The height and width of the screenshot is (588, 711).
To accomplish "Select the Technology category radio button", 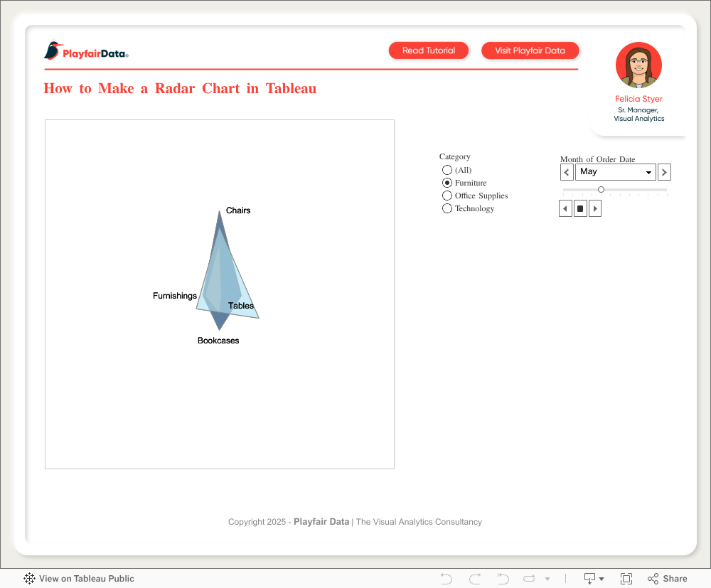I will pyautogui.click(x=447, y=208).
